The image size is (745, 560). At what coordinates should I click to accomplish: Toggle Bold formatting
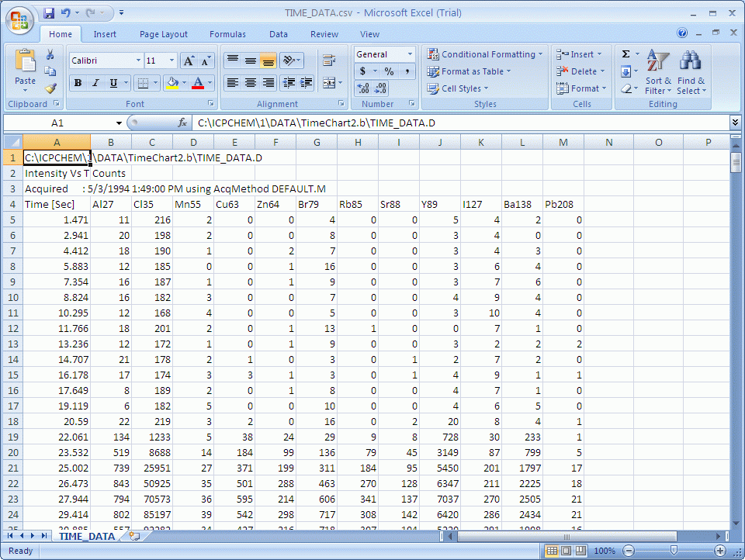coord(78,83)
